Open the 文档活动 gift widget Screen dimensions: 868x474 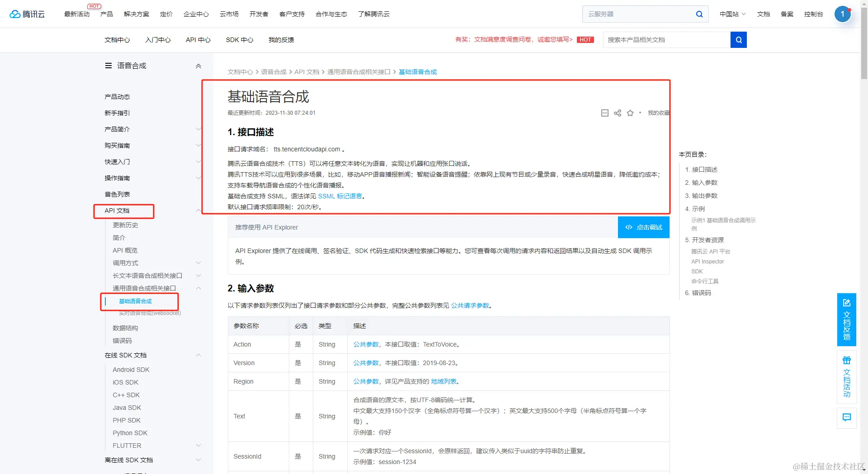tap(846, 377)
